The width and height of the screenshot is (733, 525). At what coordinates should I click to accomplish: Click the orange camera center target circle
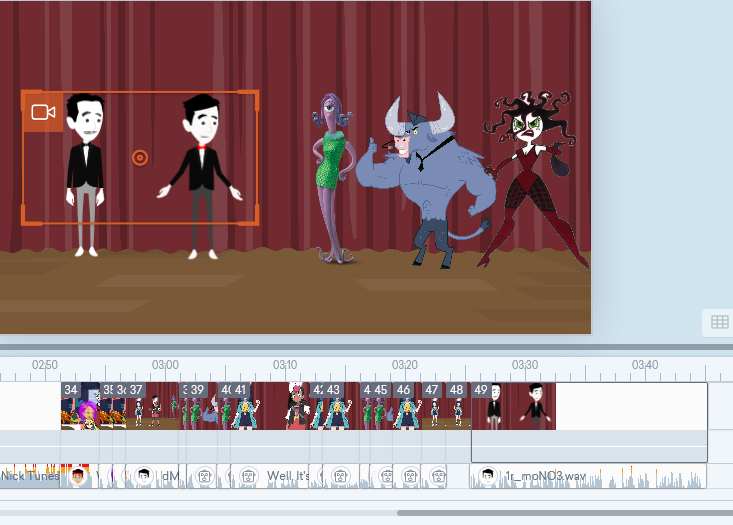(140, 158)
